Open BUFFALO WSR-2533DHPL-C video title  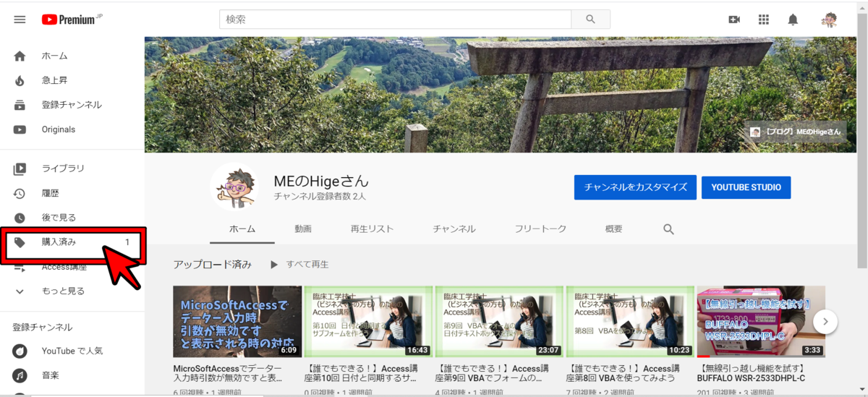751,372
